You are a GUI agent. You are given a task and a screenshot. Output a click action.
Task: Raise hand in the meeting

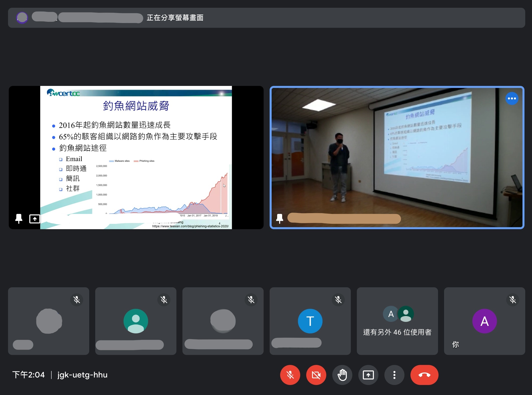coord(342,375)
